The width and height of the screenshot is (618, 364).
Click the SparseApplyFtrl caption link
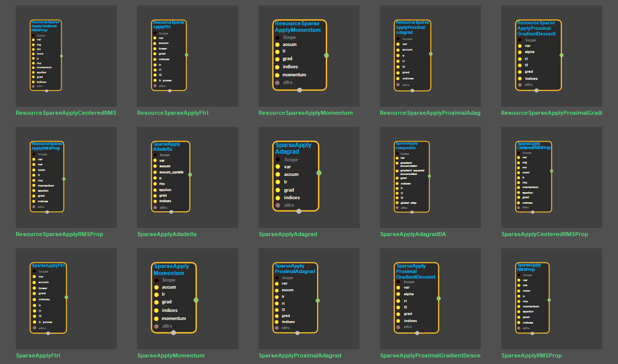coord(38,355)
